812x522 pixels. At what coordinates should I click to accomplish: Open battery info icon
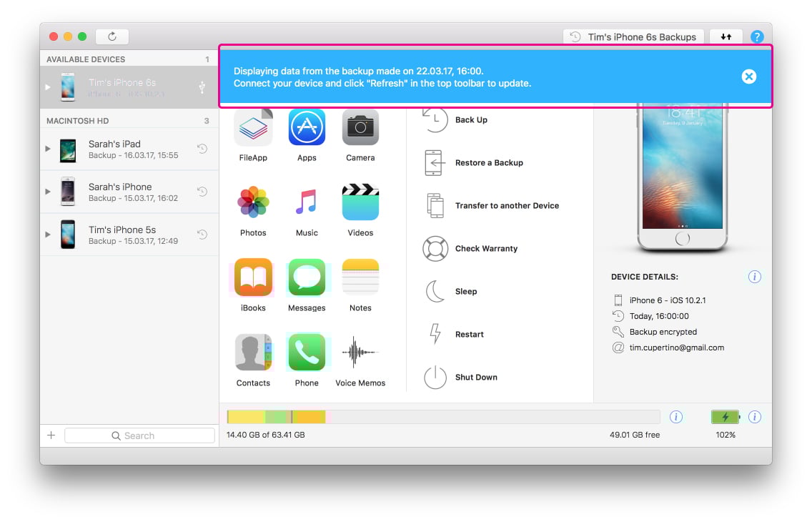coord(755,417)
